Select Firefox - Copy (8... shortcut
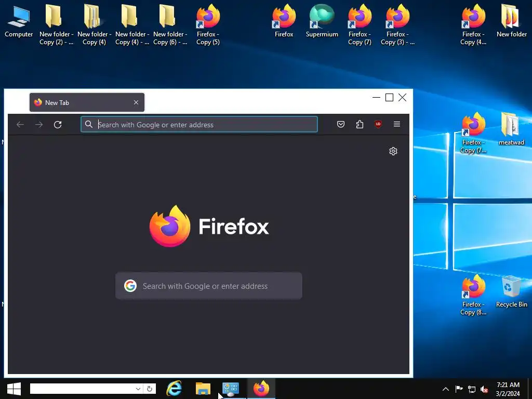Image resolution: width=532 pixels, height=399 pixels. pos(473,295)
